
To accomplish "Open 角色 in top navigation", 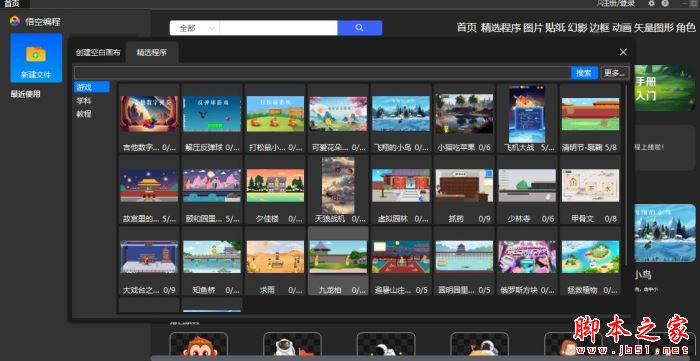I will pos(686,28).
